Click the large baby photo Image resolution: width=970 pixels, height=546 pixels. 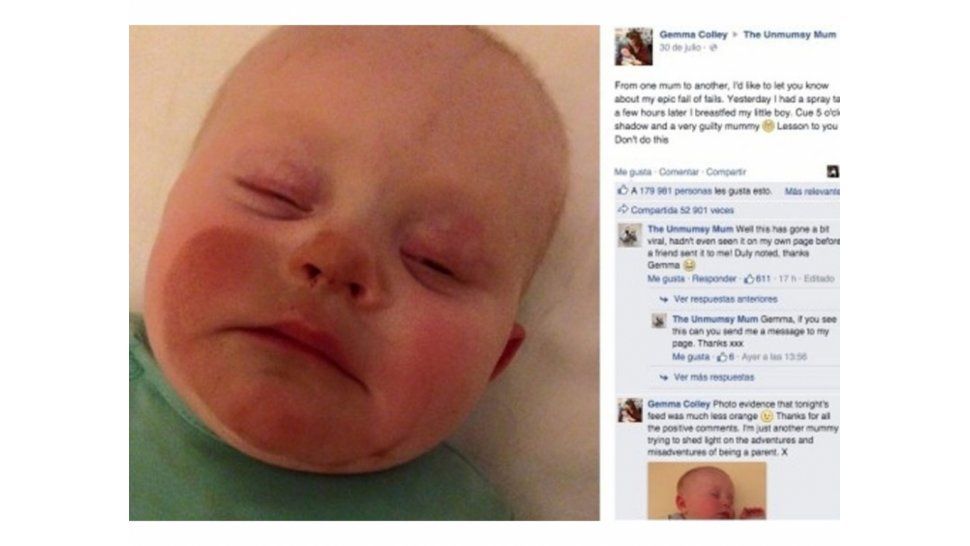(364, 273)
